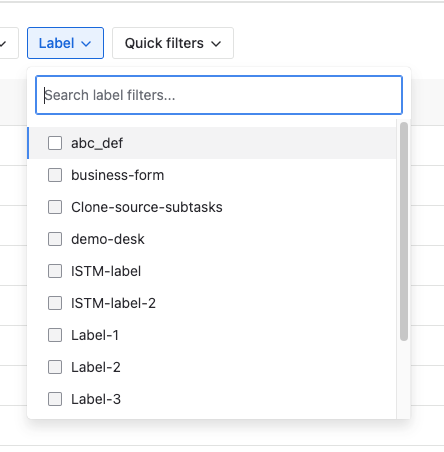444x452 pixels.
Task: Click the chevron on Quick filters
Action: coord(216,44)
